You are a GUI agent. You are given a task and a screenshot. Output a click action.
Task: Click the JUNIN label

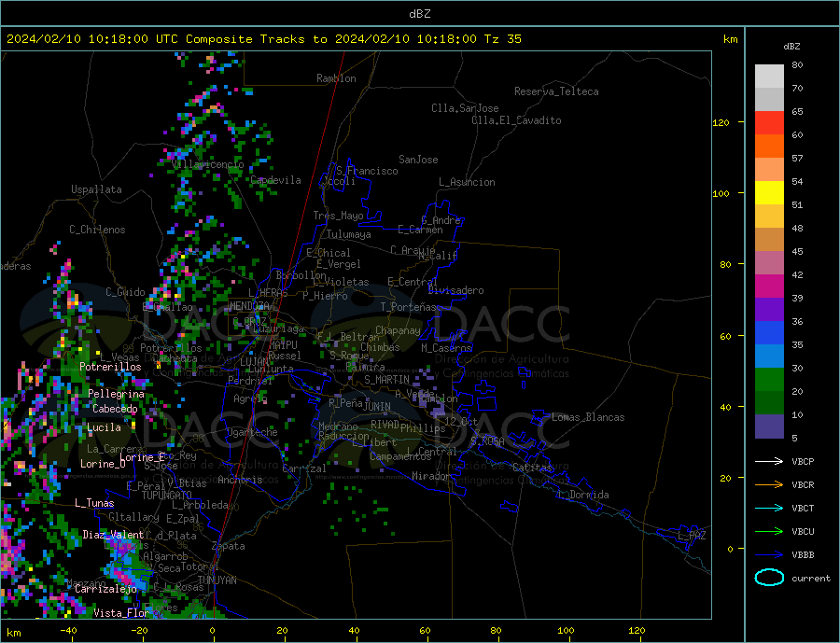[377, 407]
